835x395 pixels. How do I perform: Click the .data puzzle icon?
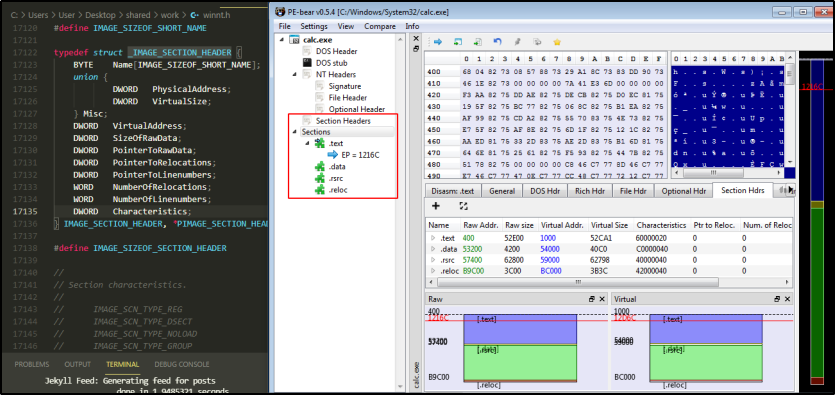tap(320, 167)
